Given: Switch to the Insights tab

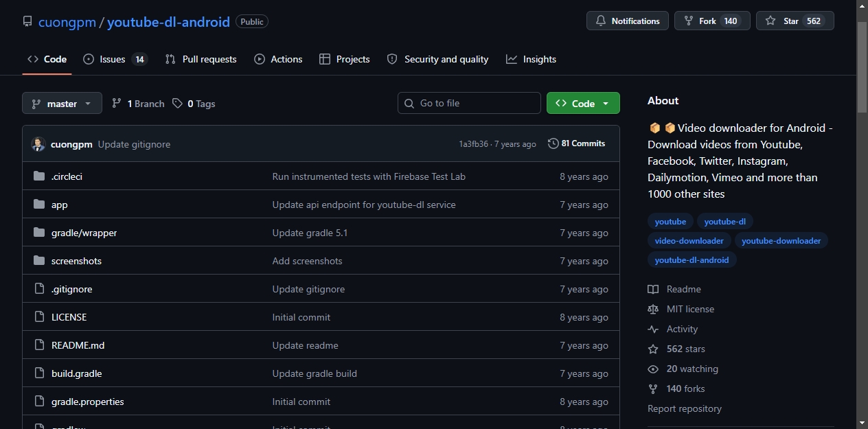Looking at the screenshot, I should tap(531, 59).
